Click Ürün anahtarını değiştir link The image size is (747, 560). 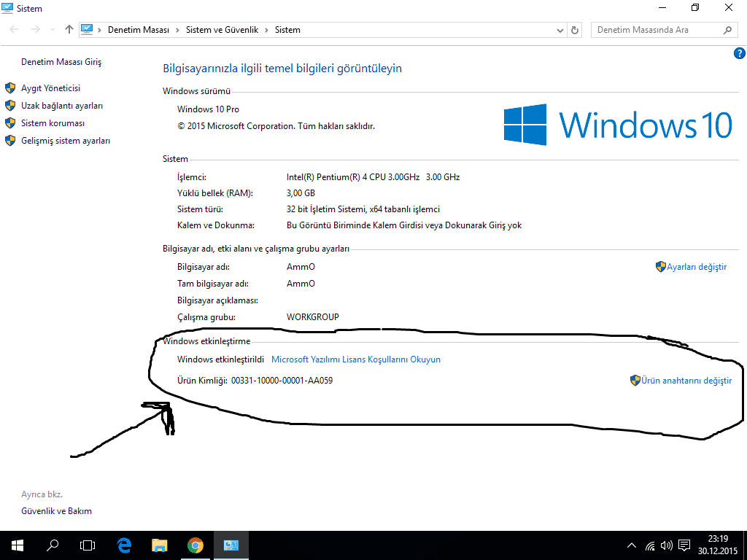tap(686, 381)
